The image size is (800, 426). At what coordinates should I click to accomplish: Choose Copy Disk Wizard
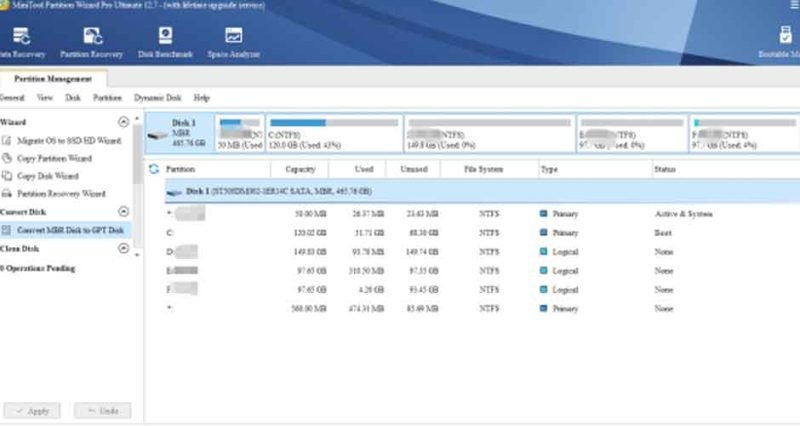pos(48,176)
